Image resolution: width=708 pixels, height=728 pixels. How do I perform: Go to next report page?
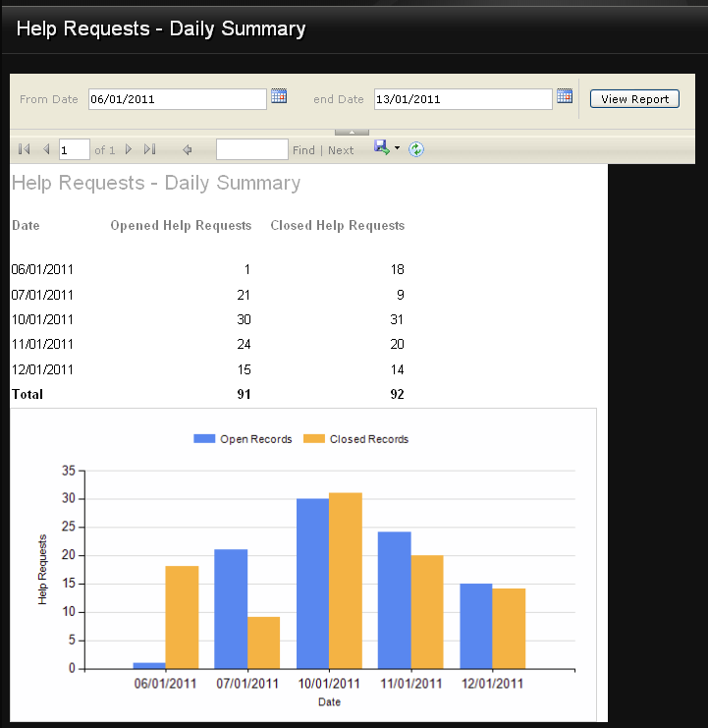[x=129, y=149]
